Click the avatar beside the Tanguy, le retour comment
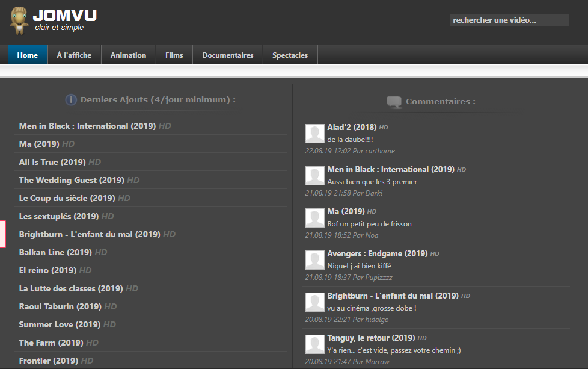 click(314, 344)
